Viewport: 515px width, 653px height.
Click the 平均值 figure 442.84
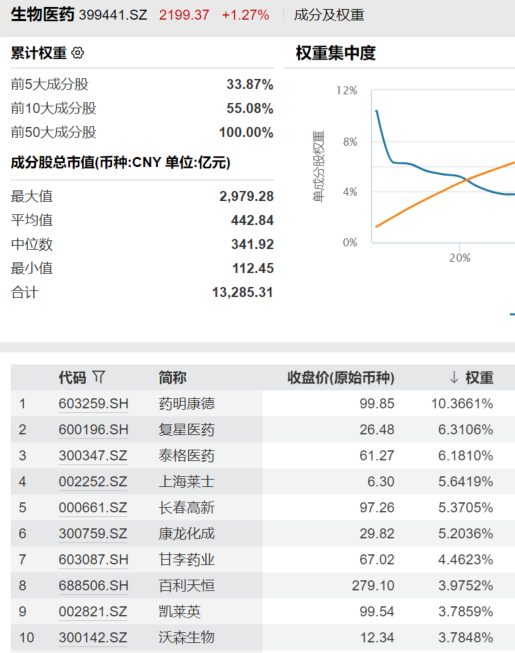[x=252, y=220]
